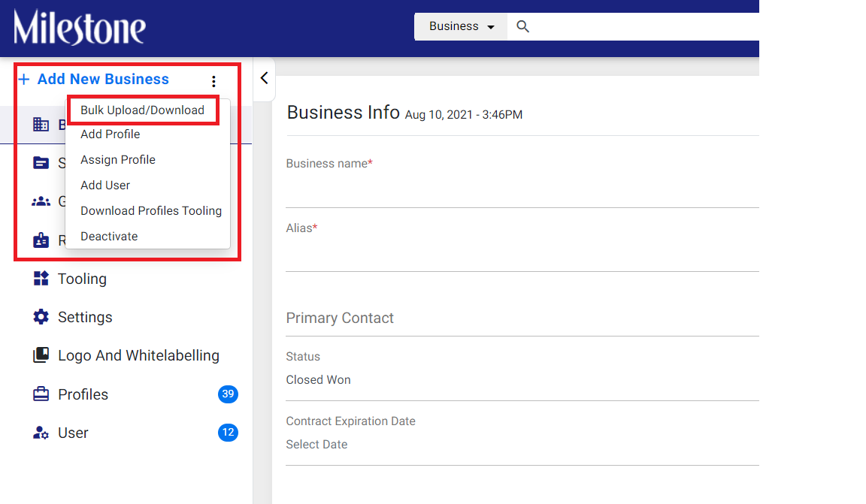Open Settings in the sidebar

point(85,317)
